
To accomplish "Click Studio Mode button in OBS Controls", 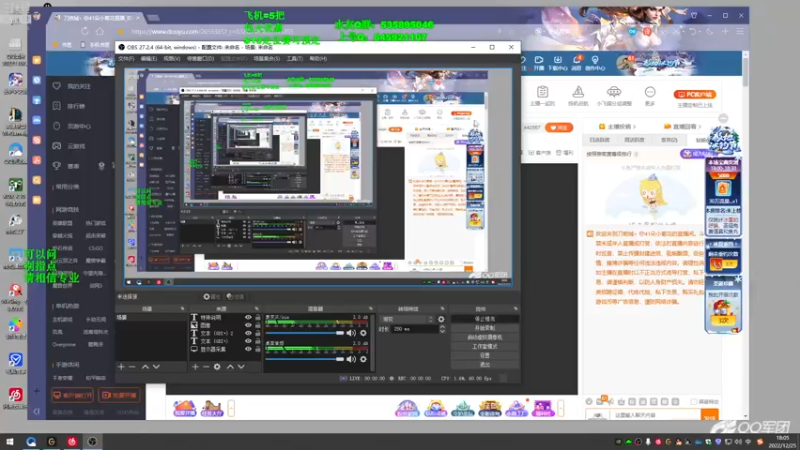I will coord(485,346).
